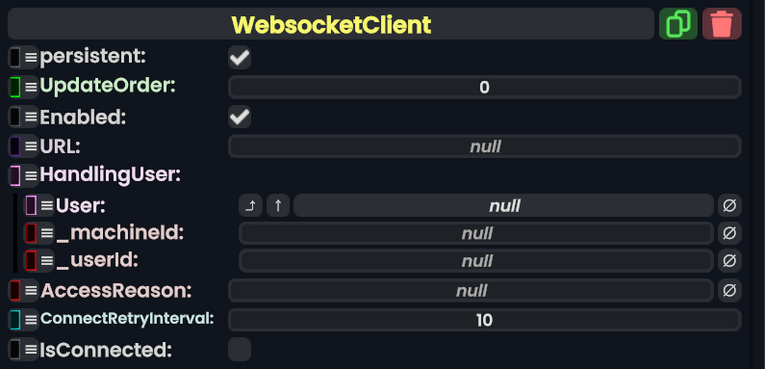Screen dimensions: 765x369
Task: Clear the _machineId field with null icon
Action: (x=729, y=233)
